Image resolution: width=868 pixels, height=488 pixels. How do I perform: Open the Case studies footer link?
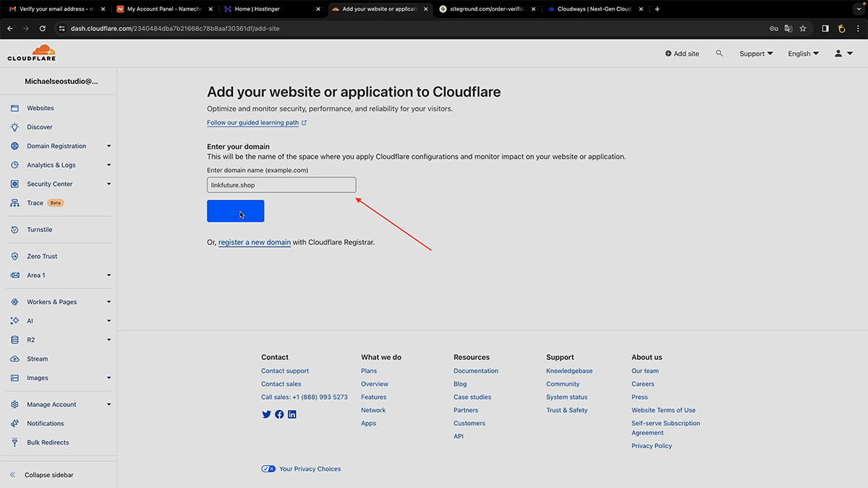pos(472,397)
